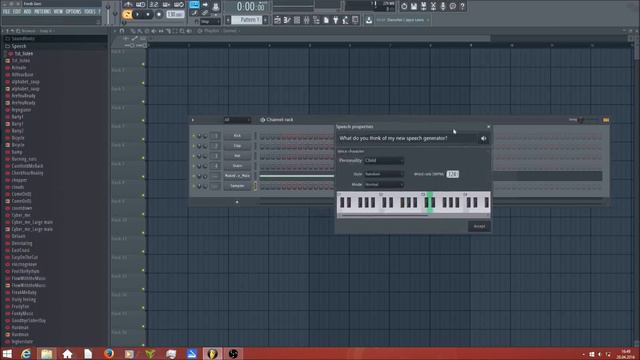The image size is (640, 360).
Task: Open the OPTIONS menu
Action: 73,12
